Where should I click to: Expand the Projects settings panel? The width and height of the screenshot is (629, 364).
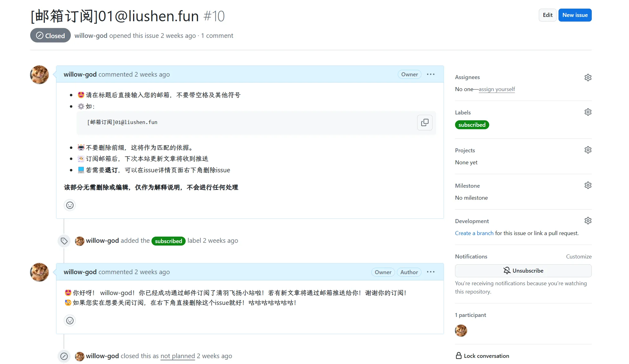(588, 150)
